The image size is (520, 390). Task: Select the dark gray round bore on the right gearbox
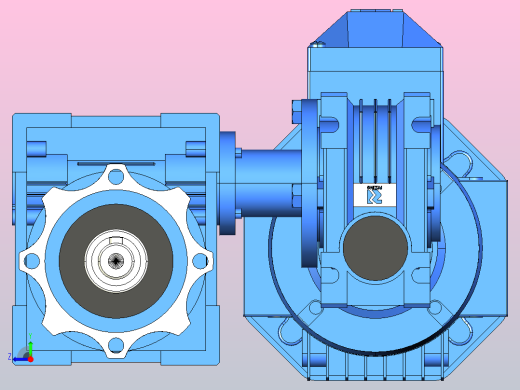point(375,248)
